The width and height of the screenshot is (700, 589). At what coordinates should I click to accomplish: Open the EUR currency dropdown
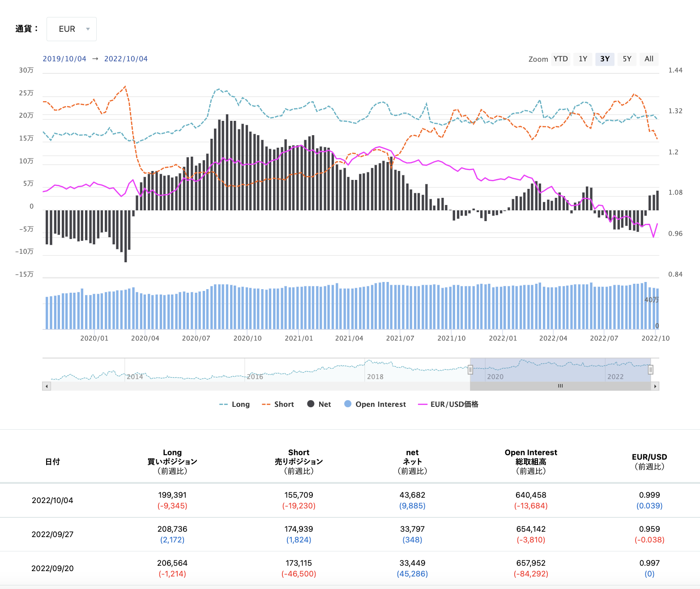pyautogui.click(x=72, y=29)
